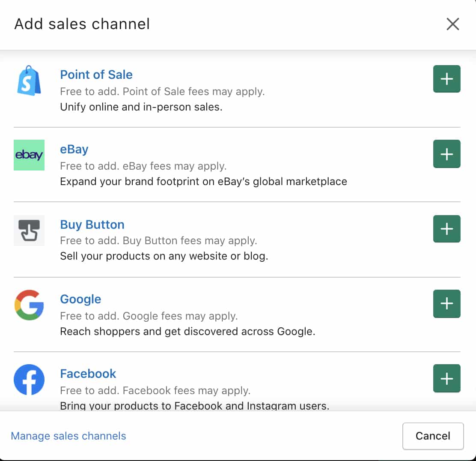Close the Add sales channel dialog

point(452,24)
